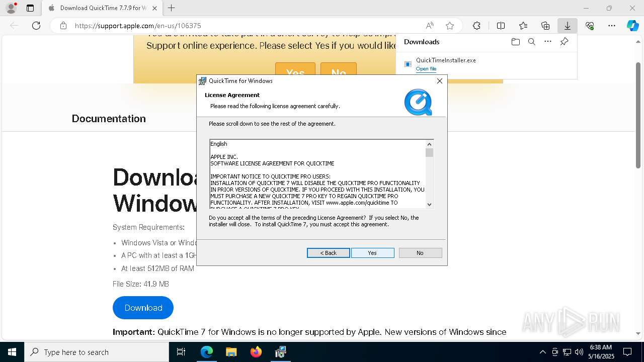Open Browser essentials icon
Viewport: 644px width, 362px height.
pyautogui.click(x=590, y=26)
